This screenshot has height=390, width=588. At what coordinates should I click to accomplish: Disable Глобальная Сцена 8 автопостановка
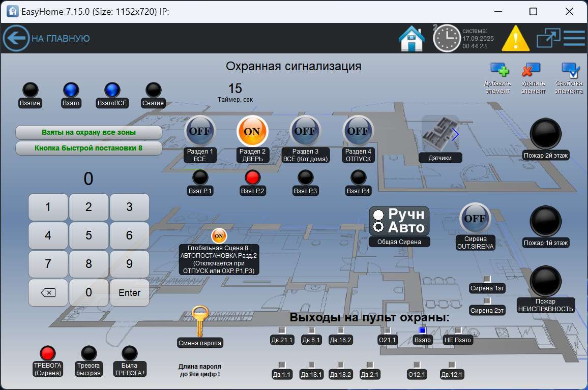coord(219,235)
